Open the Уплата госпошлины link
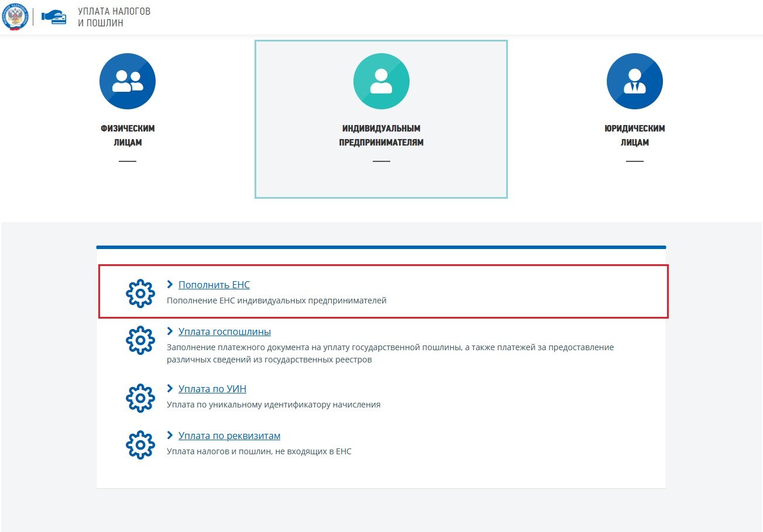This screenshot has width=763, height=532. pyautogui.click(x=225, y=332)
